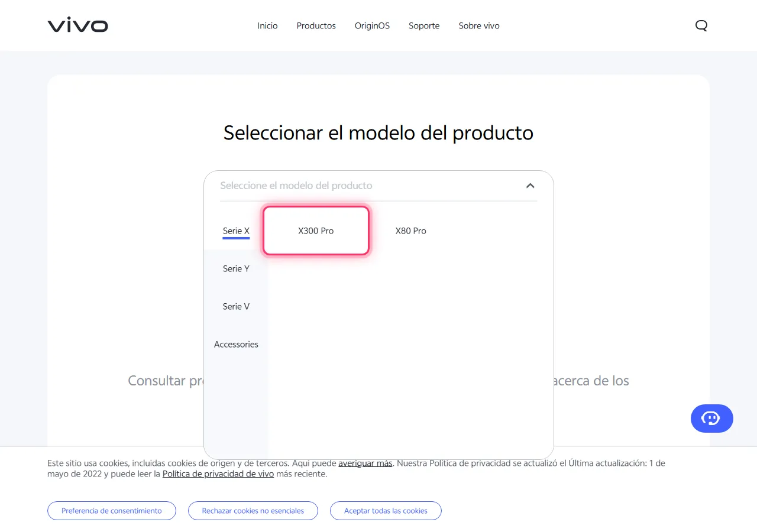This screenshot has height=532, width=757.
Task: Open the search icon in header
Action: click(x=701, y=25)
